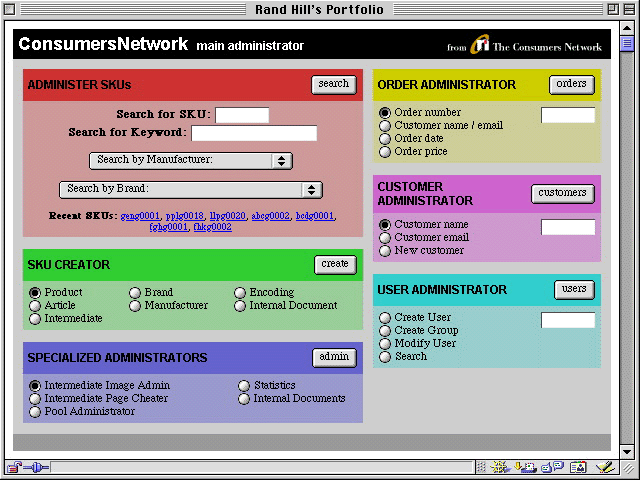Select Product in SKU Creator
The width and height of the screenshot is (640, 480).
pos(35,293)
